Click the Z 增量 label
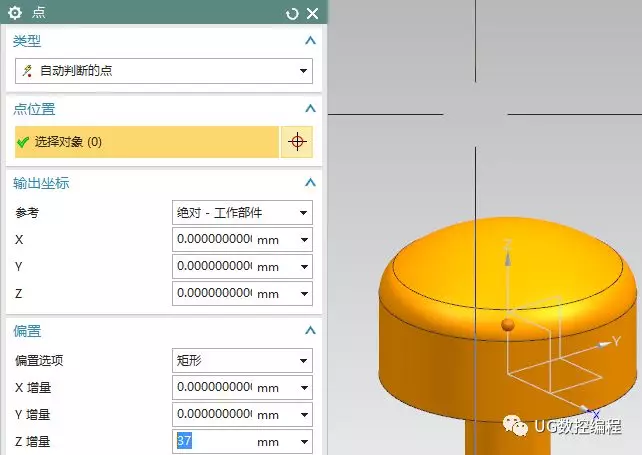This screenshot has width=642, height=455. click(x=33, y=442)
